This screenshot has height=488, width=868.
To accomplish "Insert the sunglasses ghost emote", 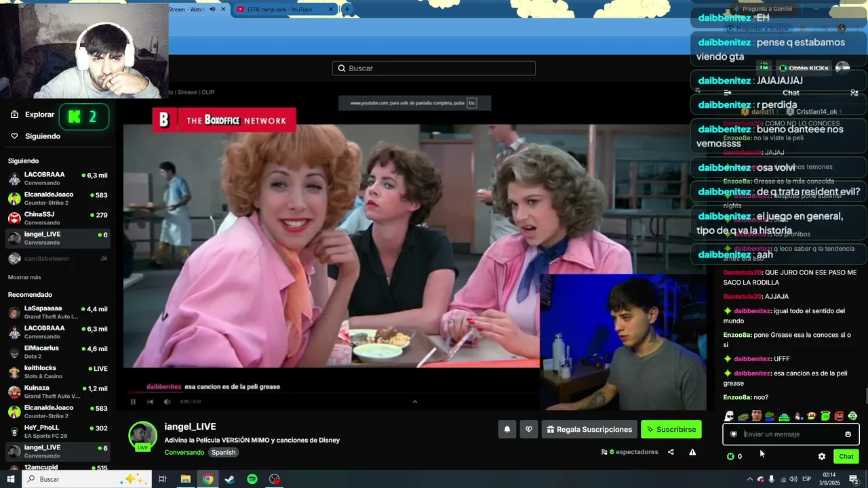I will (x=729, y=416).
